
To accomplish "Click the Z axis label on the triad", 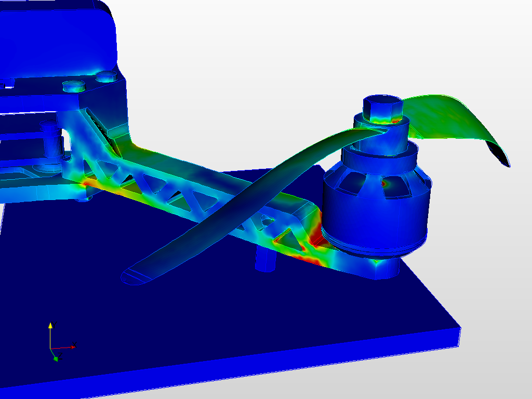I will click(60, 355).
